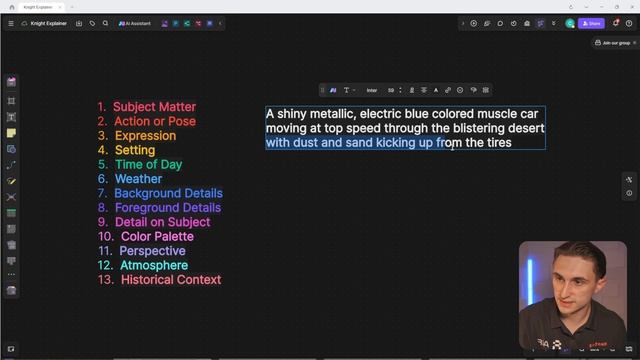Click the grid more-options icon in text toolbar
Image resolution: width=640 pixels, height=360 pixels.
pyautogui.click(x=485, y=90)
